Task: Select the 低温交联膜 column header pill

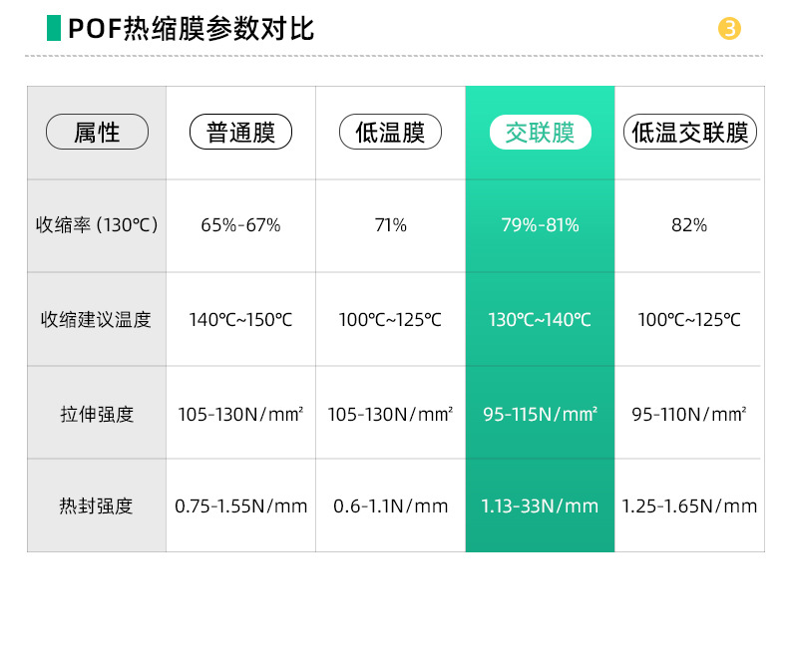Action: (689, 132)
